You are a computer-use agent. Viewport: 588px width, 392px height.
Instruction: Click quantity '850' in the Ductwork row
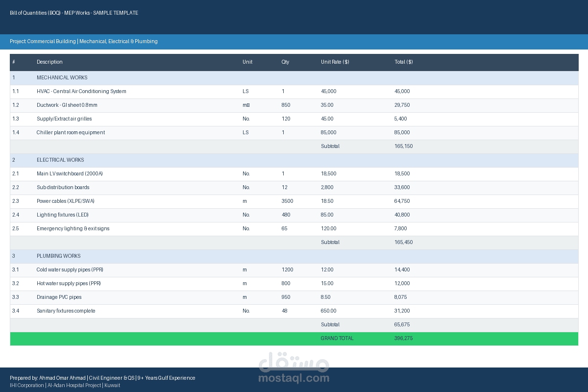286,105
